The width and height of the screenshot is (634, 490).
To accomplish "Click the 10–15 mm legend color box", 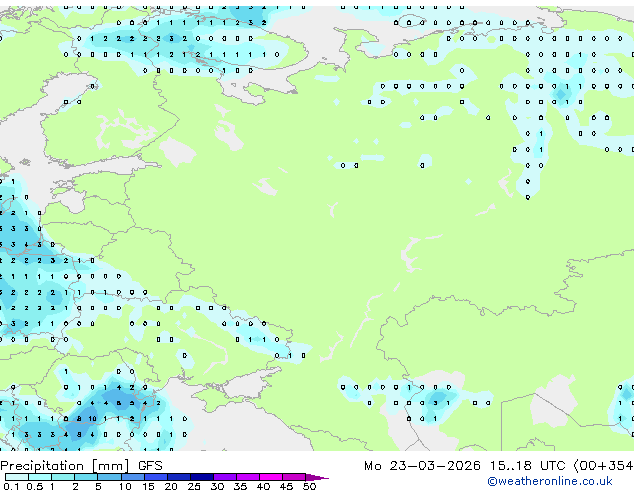I will [132, 477].
